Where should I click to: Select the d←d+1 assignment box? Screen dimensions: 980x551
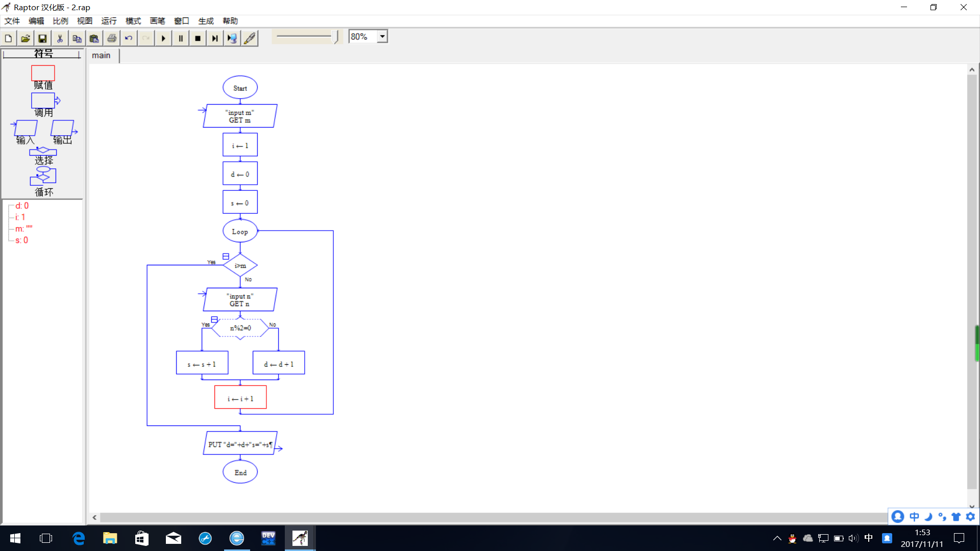click(x=279, y=363)
